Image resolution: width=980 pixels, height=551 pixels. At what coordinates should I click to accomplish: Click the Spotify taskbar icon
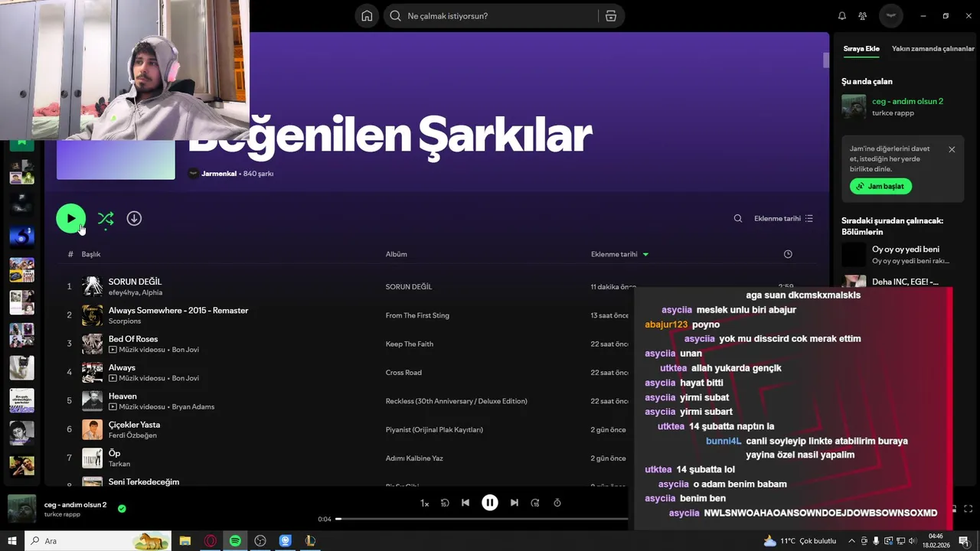click(235, 541)
